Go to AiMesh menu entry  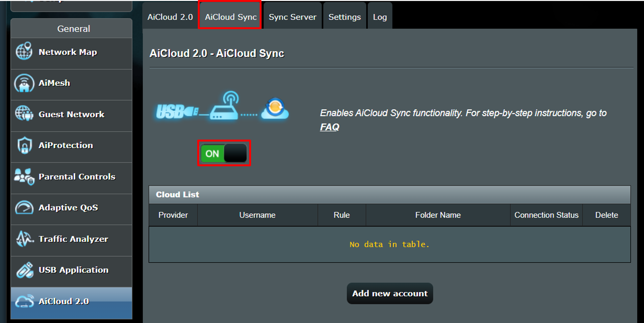[72, 85]
